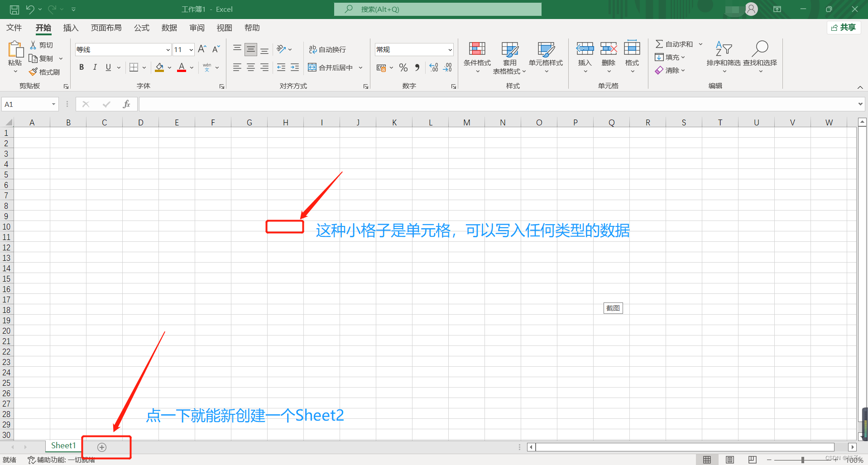Toggle Wrap Text (自动换行)
Viewport: 868px width, 465px height.
pyautogui.click(x=327, y=49)
